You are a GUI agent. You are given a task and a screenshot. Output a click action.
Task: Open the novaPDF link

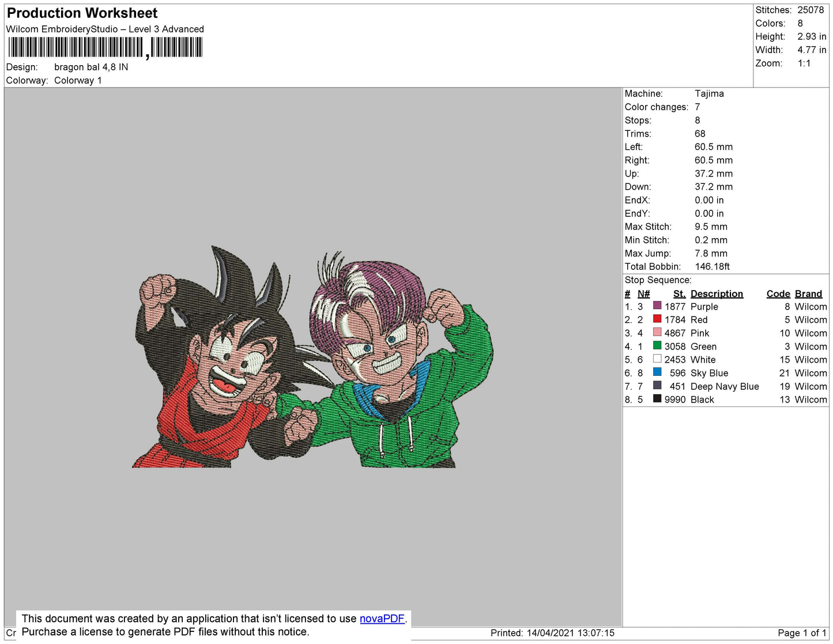[x=382, y=619]
